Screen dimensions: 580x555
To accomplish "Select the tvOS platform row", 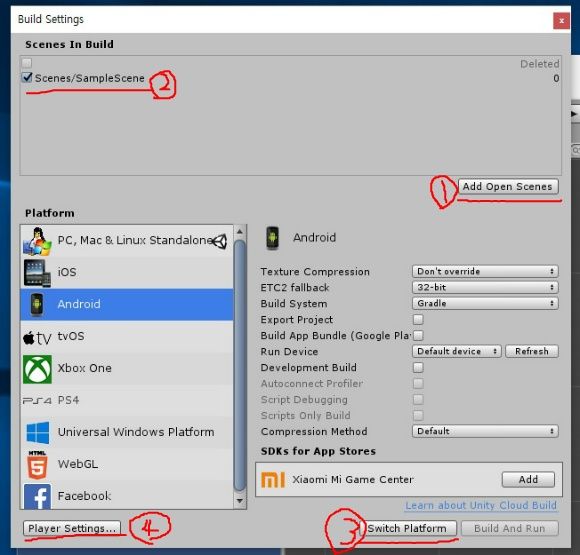I will (x=127, y=337).
